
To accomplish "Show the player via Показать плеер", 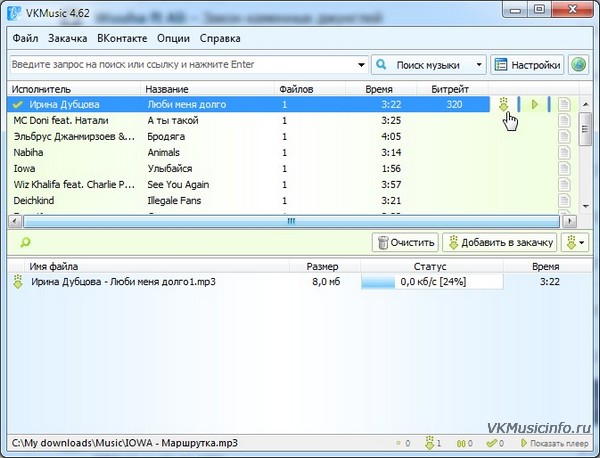I will click(555, 443).
